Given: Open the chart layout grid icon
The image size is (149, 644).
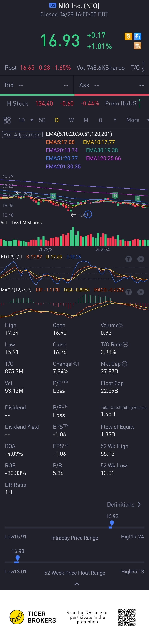Looking at the screenshot, I should coord(7,120).
